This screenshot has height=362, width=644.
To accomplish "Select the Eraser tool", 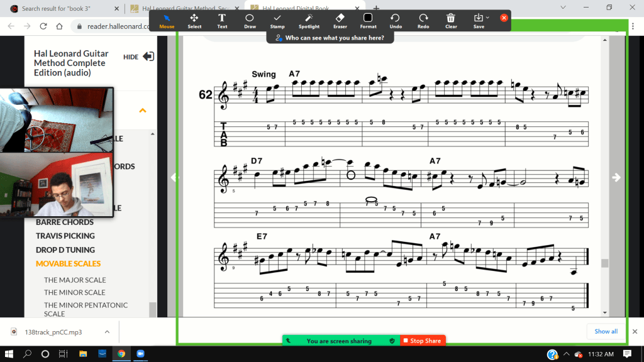I will coord(340,20).
